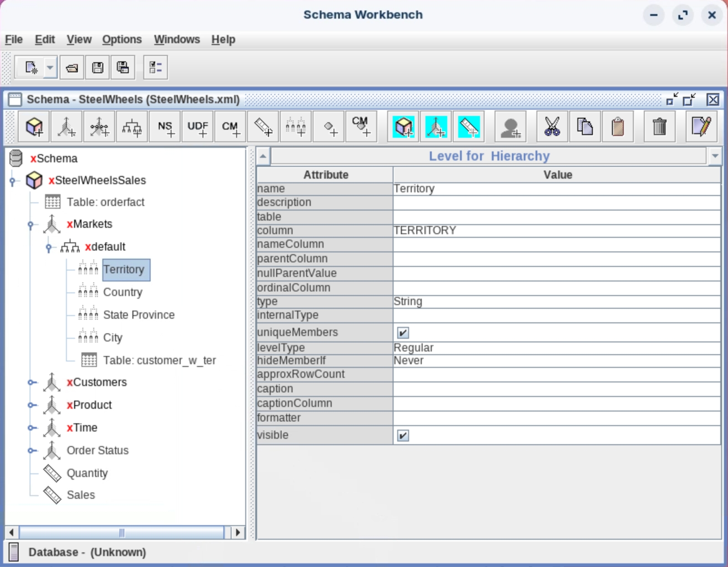Click the Add Measure ruler icon
This screenshot has width=728, height=567.
[x=263, y=127]
